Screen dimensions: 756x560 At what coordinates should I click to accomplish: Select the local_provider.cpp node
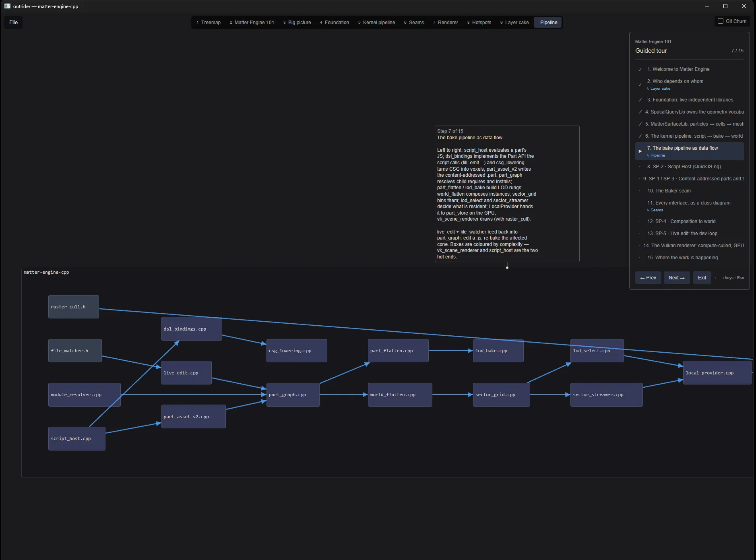point(717,373)
